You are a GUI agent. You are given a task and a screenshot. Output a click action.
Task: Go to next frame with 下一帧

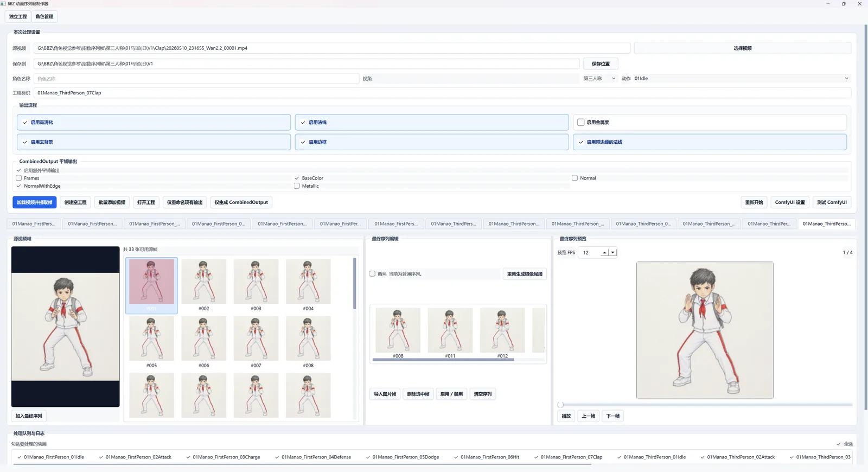click(612, 416)
